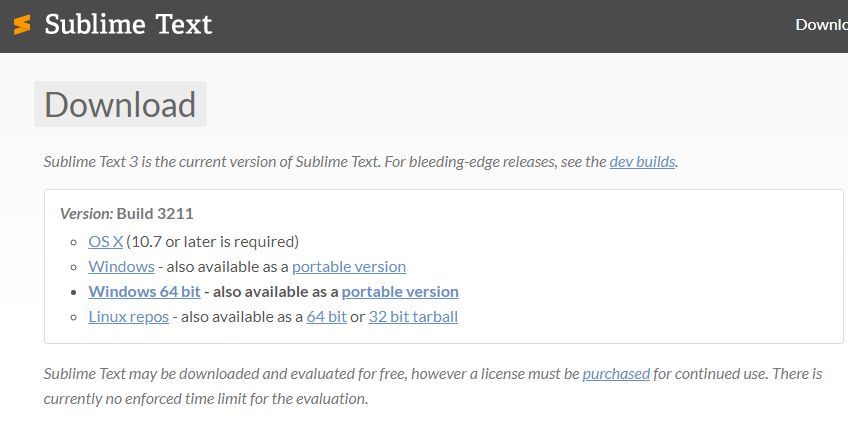The width and height of the screenshot is (848, 421).
Task: Open the dev builds link
Action: pos(642,162)
